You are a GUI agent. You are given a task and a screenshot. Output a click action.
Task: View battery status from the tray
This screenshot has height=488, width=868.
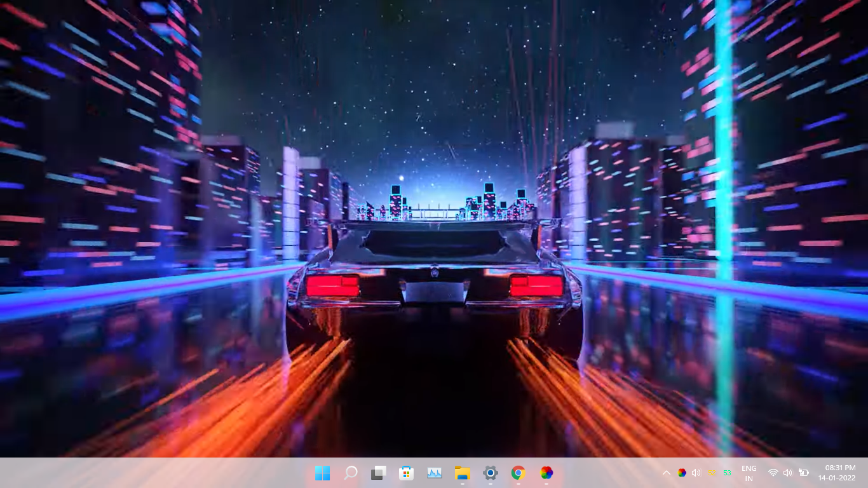click(802, 473)
